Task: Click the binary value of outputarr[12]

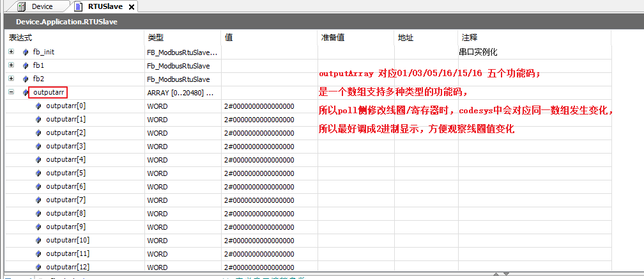Action: tap(259, 267)
